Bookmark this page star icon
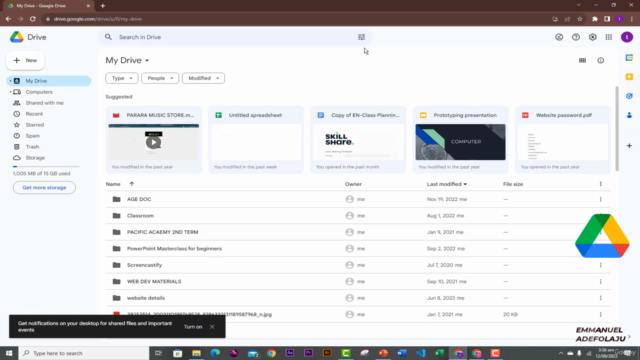 (580, 19)
